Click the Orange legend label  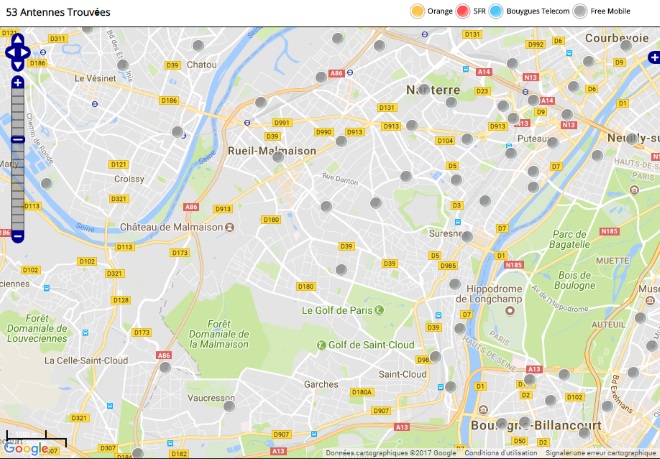tap(440, 11)
